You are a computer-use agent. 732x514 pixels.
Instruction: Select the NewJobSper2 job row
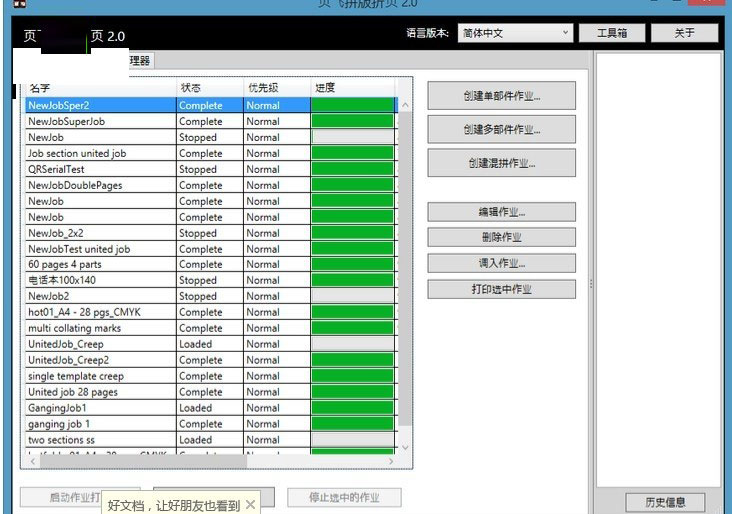coord(210,106)
